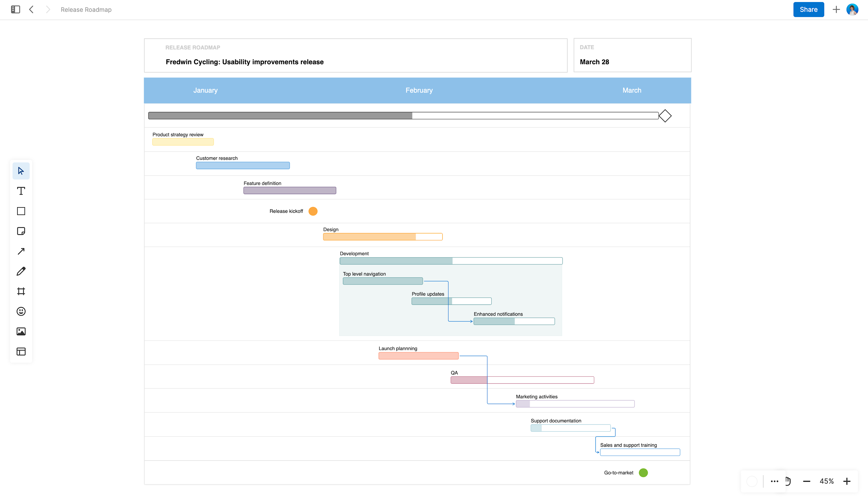The width and height of the screenshot is (868, 502).
Task: Pick the pencil drawing tool
Action: pos(21,271)
